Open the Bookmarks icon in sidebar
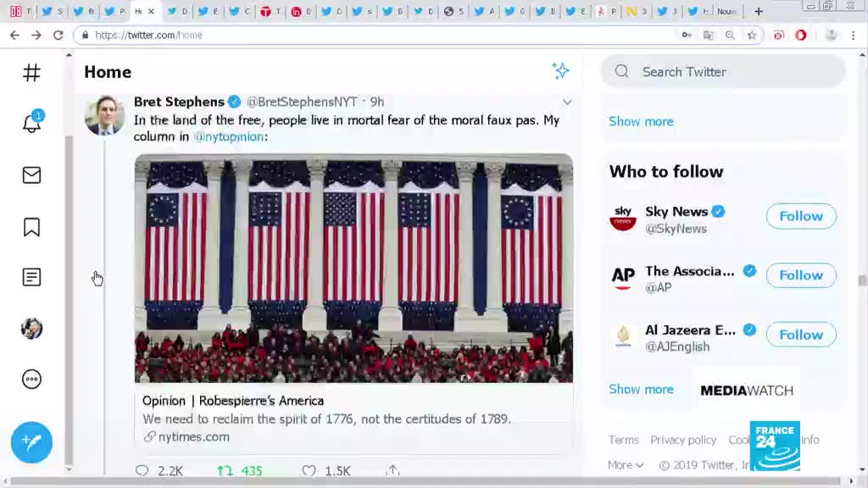868x488 pixels. pyautogui.click(x=31, y=227)
